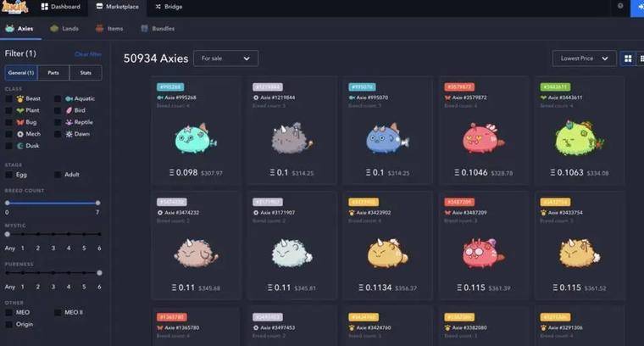Check the Plant class checkbox
The image size is (644, 346).
[8, 110]
